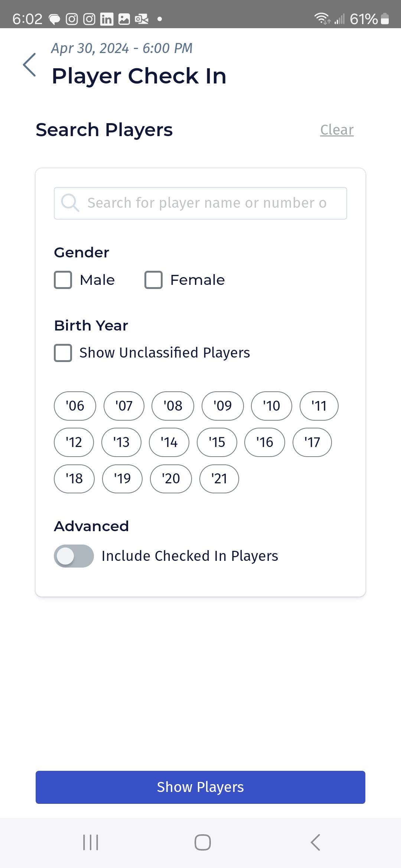Select birth year '14 chip
This screenshot has height=868, width=401.
click(x=169, y=442)
